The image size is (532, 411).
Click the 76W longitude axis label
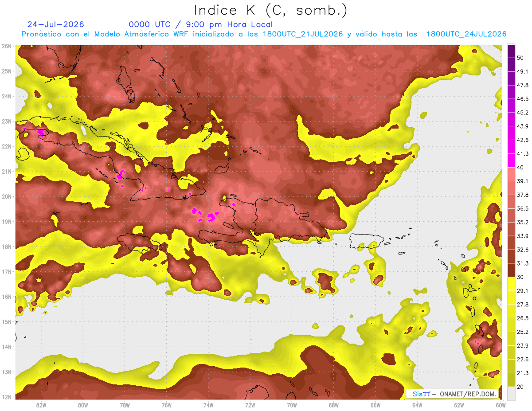(x=167, y=405)
